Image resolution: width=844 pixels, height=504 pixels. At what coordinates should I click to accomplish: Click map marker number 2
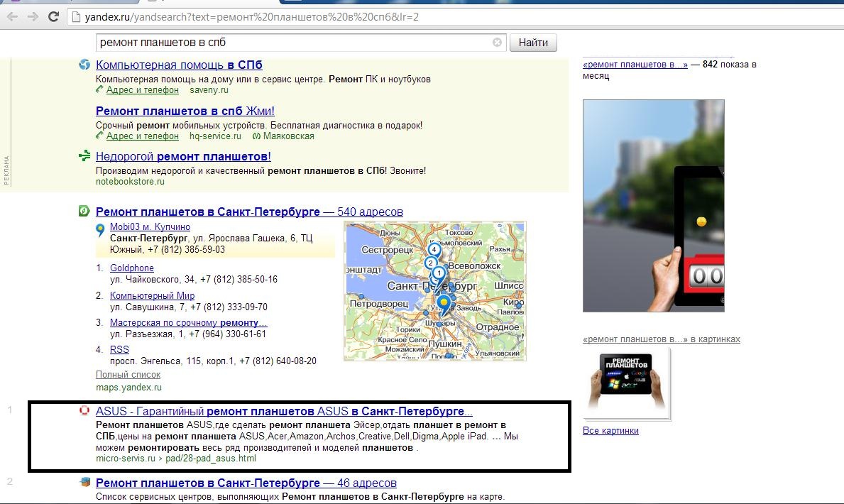[430, 263]
